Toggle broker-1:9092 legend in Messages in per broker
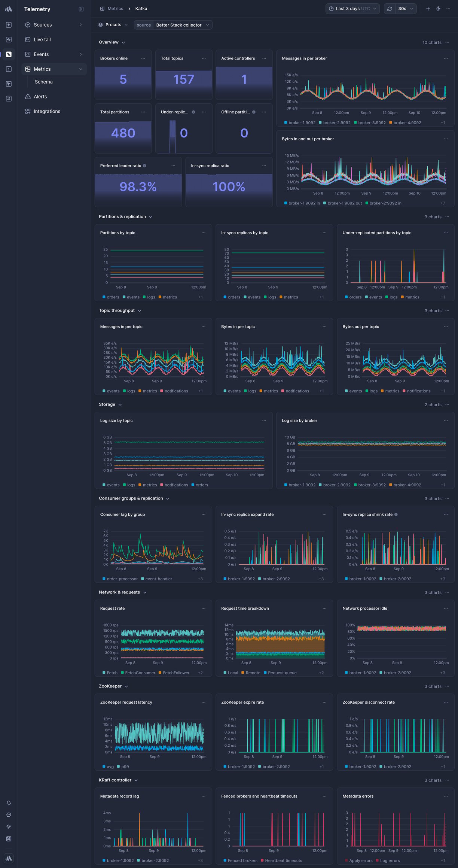The image size is (458, 868). point(300,123)
